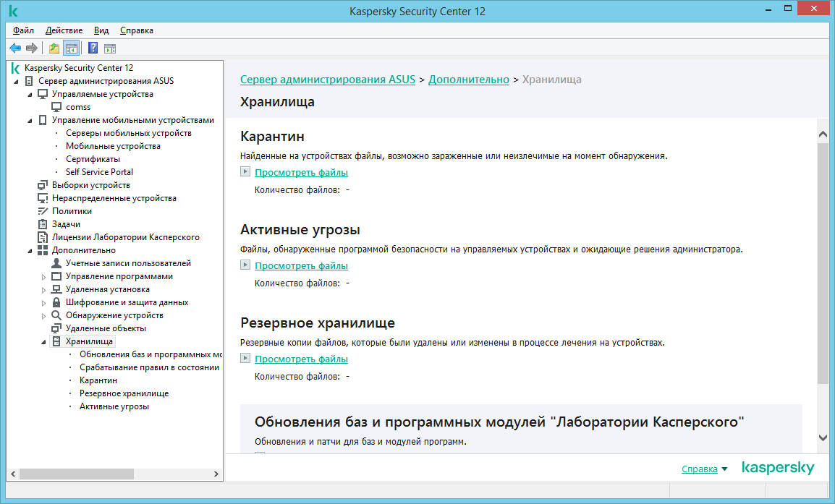Click the content pane scroll up arrow
This screenshot has width=835, height=504.
click(823, 134)
